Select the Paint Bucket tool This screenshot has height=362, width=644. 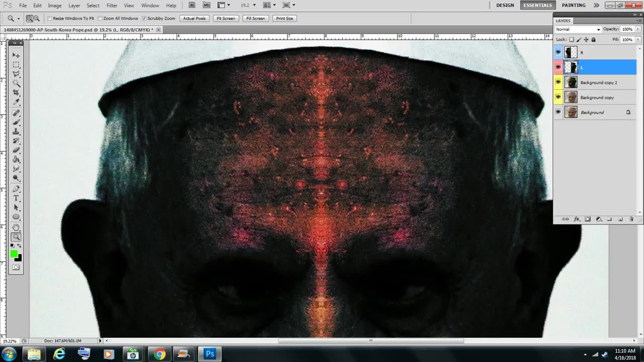pyautogui.click(x=16, y=159)
